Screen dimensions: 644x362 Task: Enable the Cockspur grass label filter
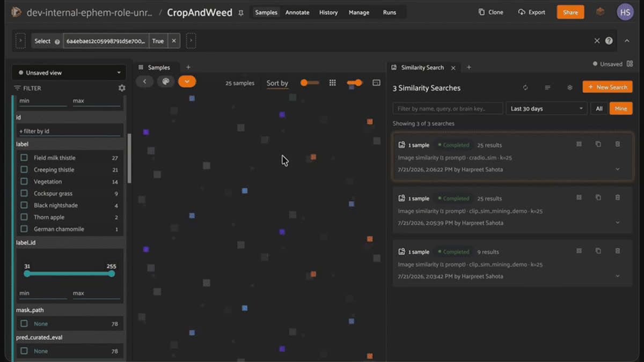tap(24, 193)
